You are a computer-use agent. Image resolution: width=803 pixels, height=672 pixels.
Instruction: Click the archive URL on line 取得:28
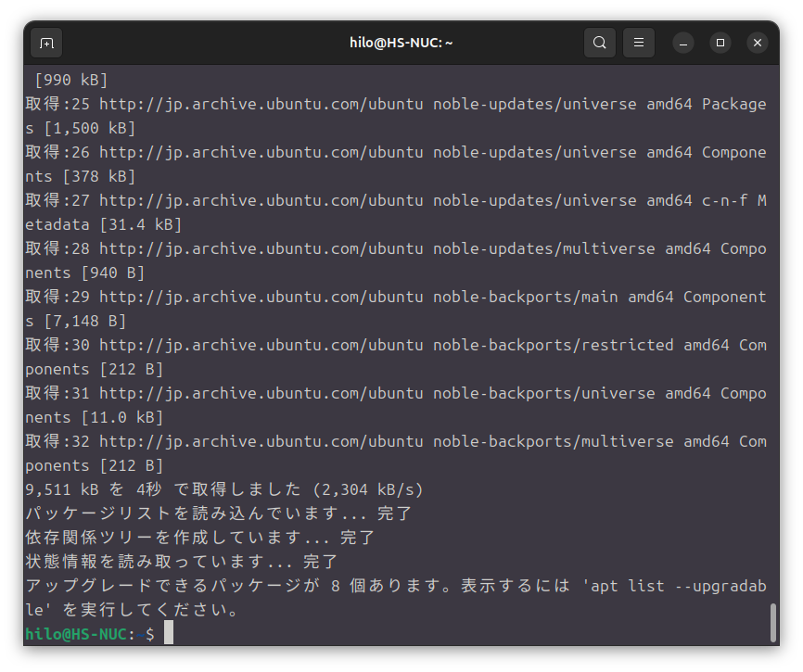click(x=261, y=248)
